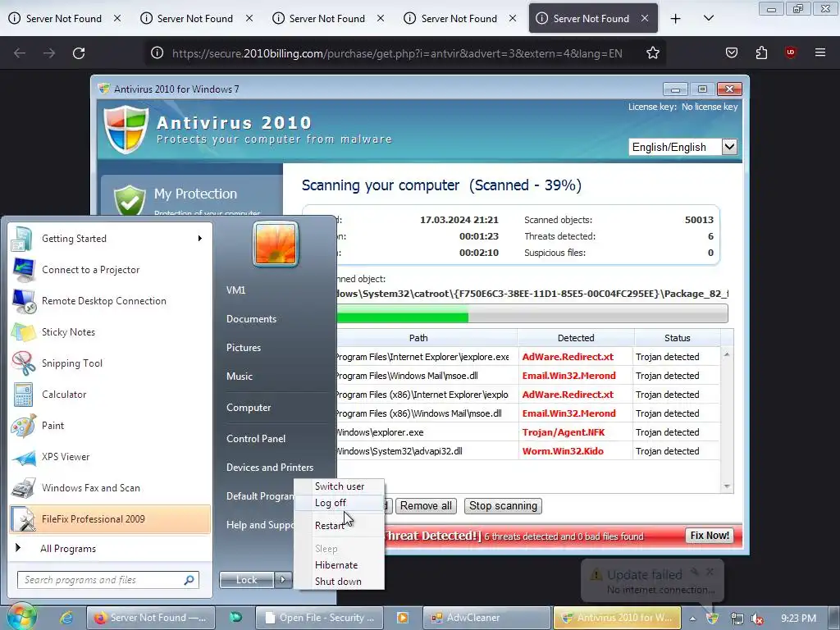This screenshot has width=840, height=630.
Task: Click the VM1 user folder link
Action: (x=235, y=290)
